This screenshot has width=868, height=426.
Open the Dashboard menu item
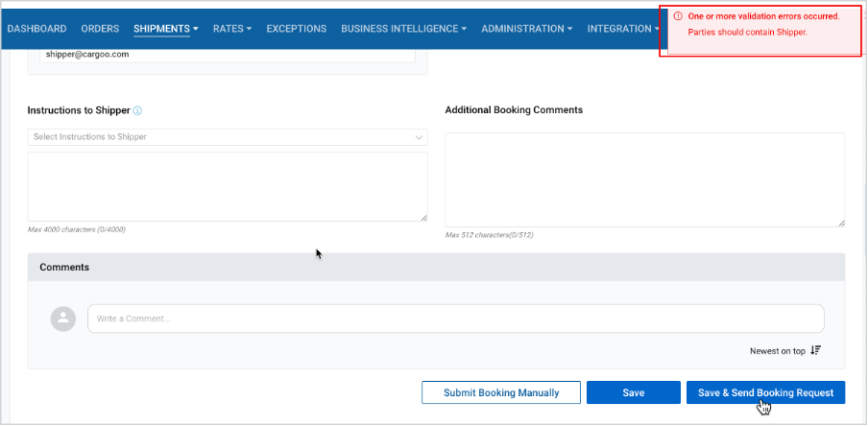pyautogui.click(x=37, y=29)
